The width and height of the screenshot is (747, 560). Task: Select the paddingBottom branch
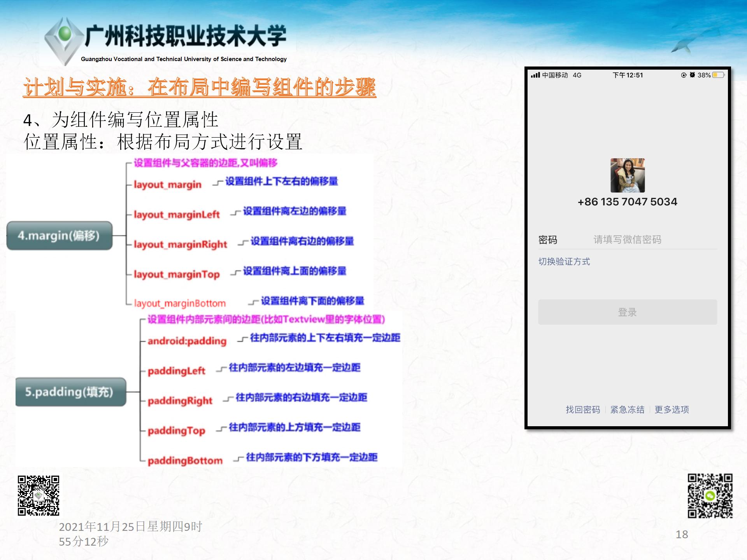click(185, 460)
